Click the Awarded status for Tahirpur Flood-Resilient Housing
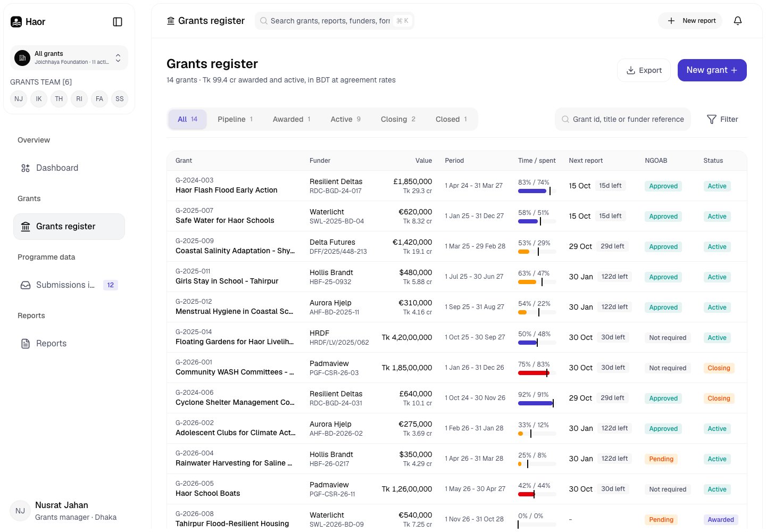766x532 pixels. pyautogui.click(x=721, y=520)
